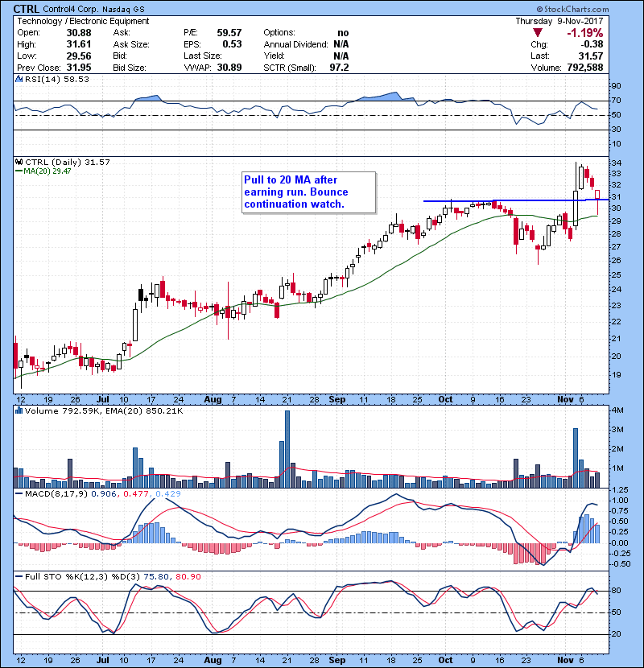Click the Chg value -0.38

(592, 44)
